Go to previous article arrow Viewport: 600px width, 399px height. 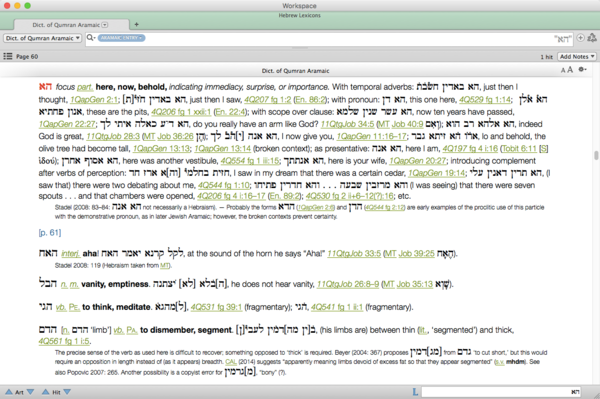click(x=8, y=392)
